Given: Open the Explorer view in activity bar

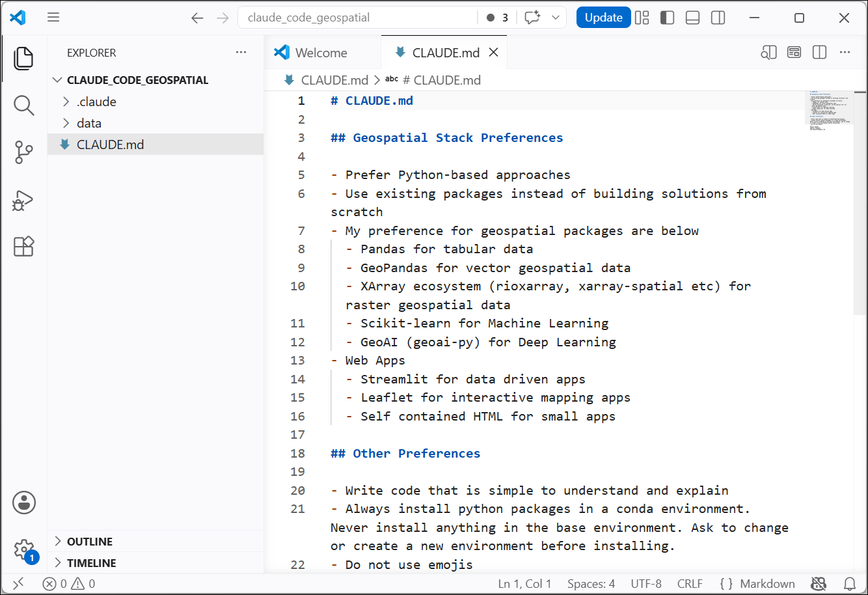Looking at the screenshot, I should (23, 59).
